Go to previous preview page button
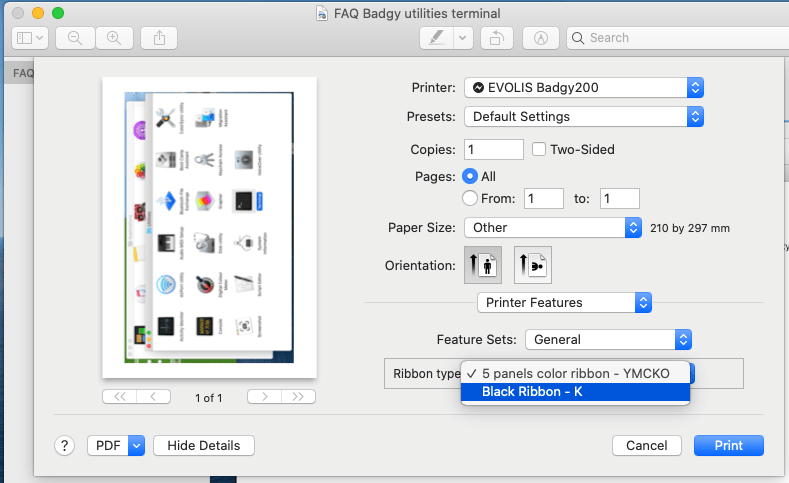 (153, 397)
